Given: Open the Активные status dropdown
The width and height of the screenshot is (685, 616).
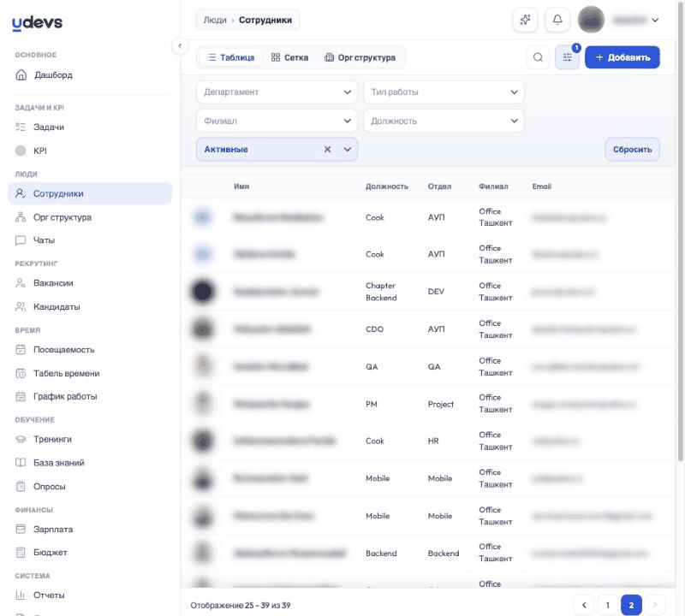Looking at the screenshot, I should 348,150.
